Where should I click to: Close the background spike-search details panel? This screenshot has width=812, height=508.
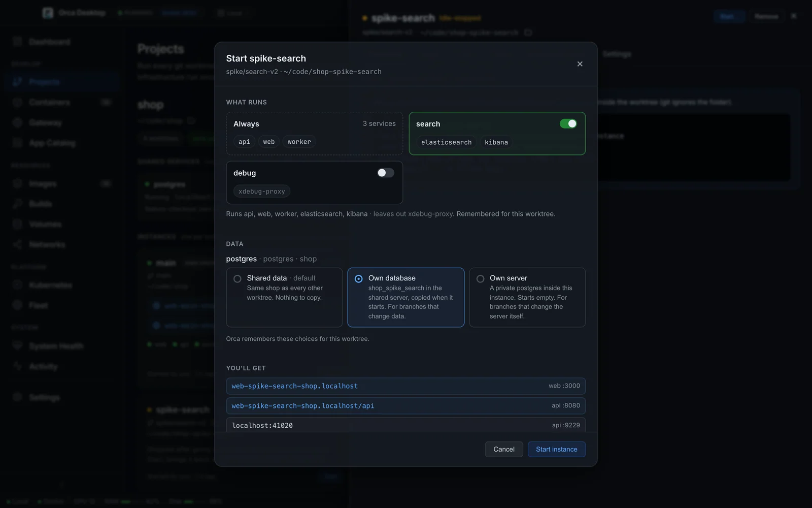pyautogui.click(x=794, y=16)
